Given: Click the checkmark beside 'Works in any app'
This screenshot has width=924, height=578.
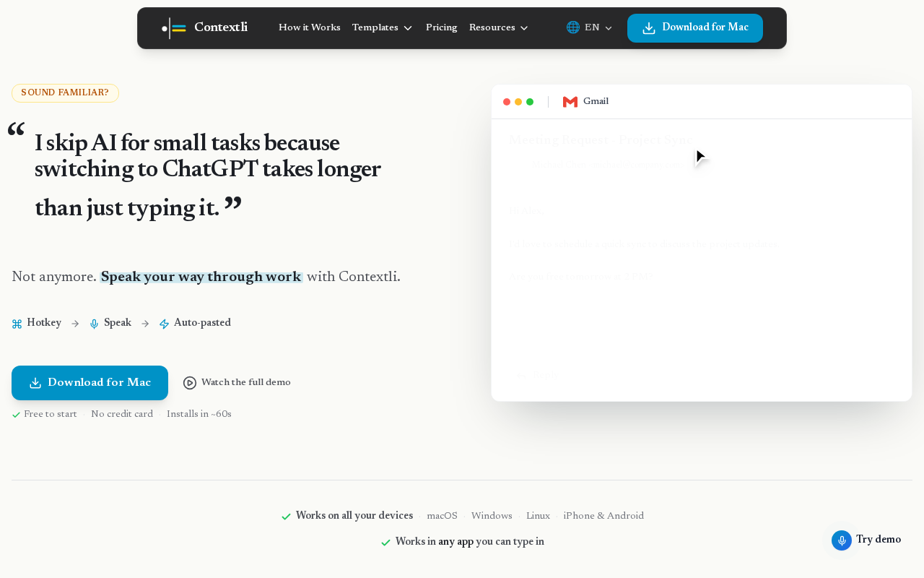Looking at the screenshot, I should pos(385,543).
